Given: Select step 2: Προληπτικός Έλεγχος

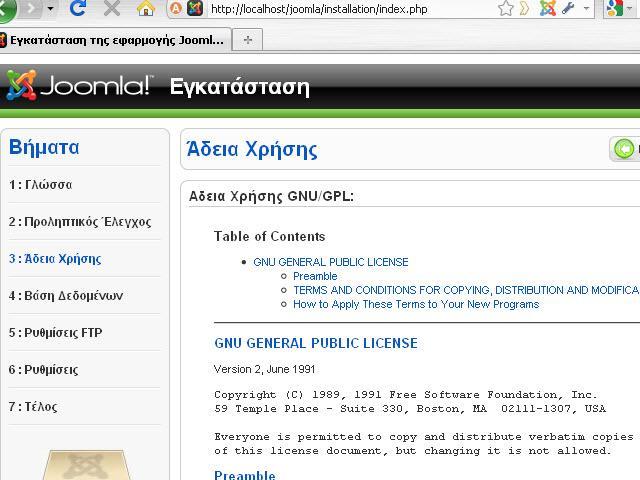Looking at the screenshot, I should (80, 222).
